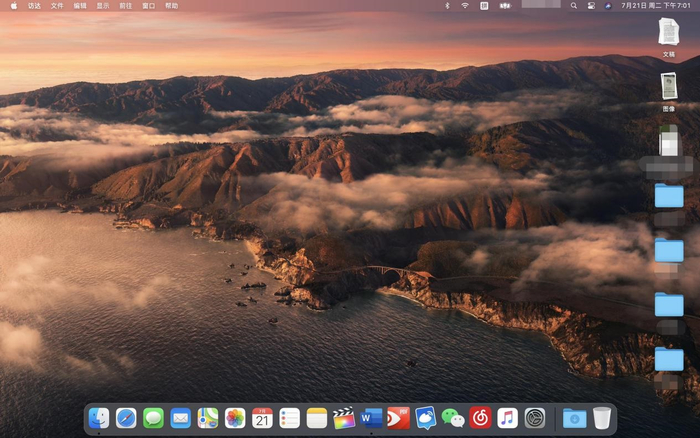Click Spotlight search in menu bar
Screen dimensions: 700x438
tap(574, 6)
